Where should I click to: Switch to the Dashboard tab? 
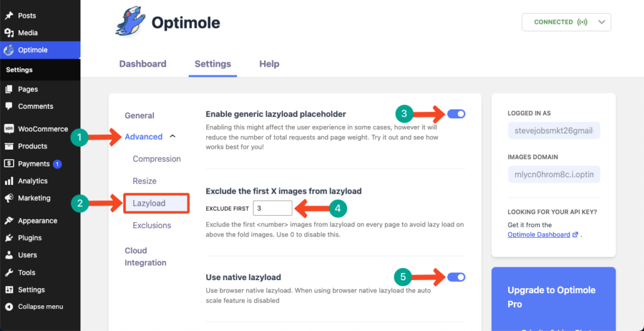click(x=143, y=64)
